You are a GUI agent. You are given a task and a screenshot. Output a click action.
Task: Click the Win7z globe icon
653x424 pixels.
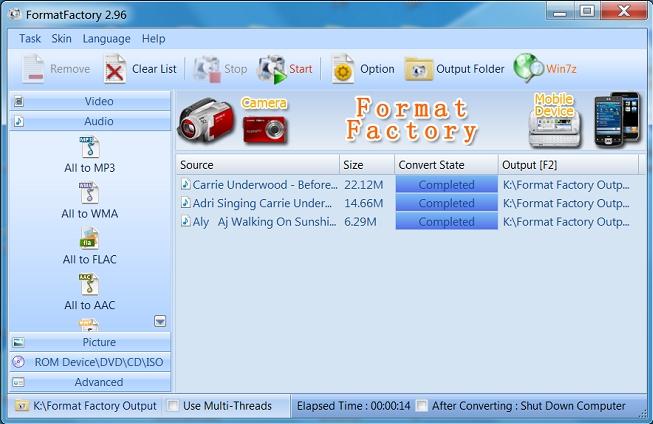click(528, 67)
